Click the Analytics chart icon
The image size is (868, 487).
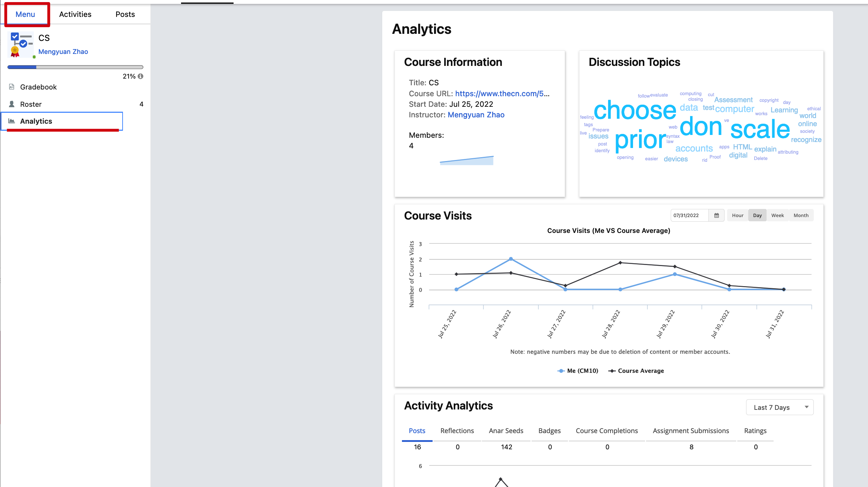point(12,121)
